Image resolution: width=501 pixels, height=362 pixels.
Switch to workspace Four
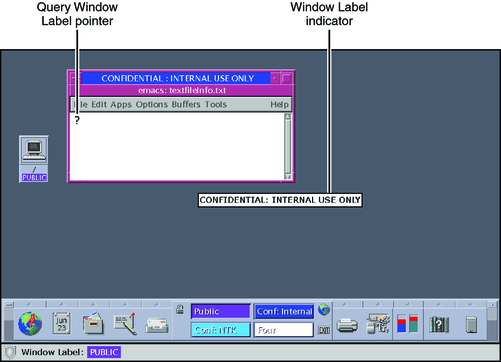click(x=284, y=330)
